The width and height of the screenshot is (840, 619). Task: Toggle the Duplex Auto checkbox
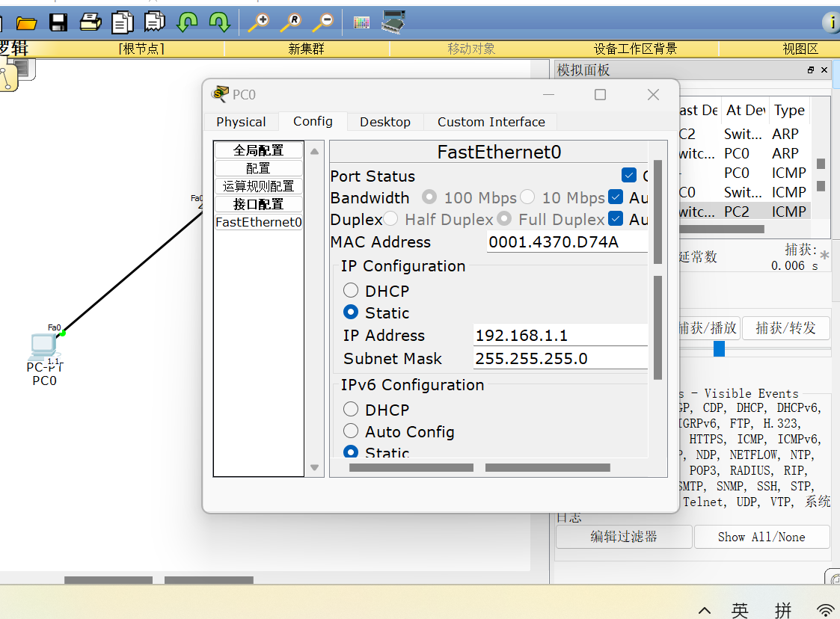pyautogui.click(x=616, y=218)
